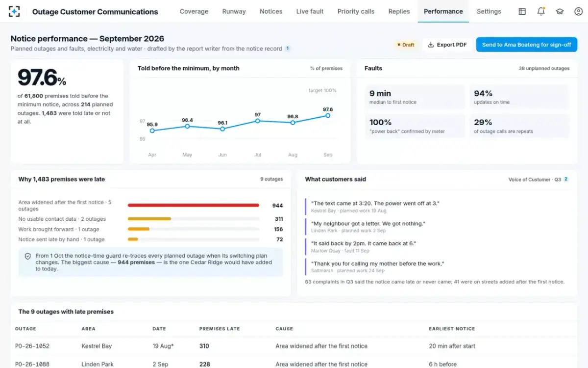588x368 pixels.
Task: Click outage ID PO-26-1088
Action: (32, 364)
